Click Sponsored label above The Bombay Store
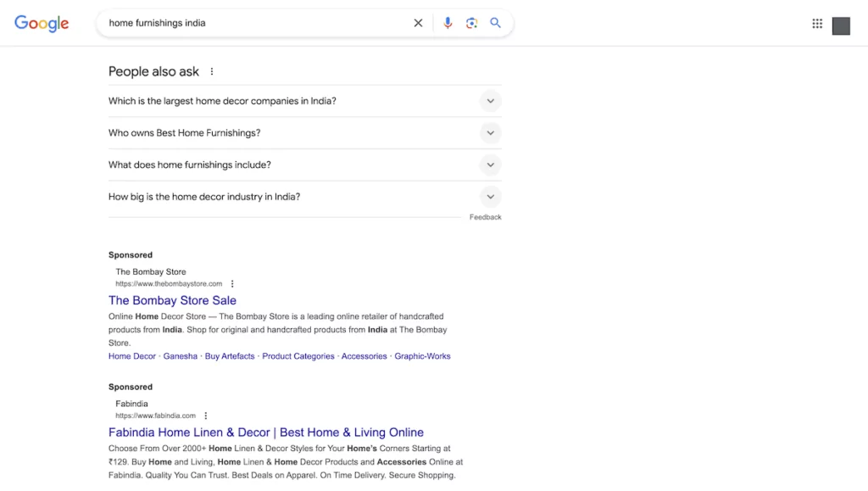Screen dimensions: 868x491 tap(130, 254)
